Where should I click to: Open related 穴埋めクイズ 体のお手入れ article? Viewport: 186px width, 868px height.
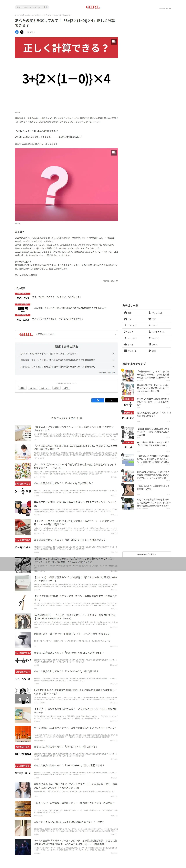49,353
